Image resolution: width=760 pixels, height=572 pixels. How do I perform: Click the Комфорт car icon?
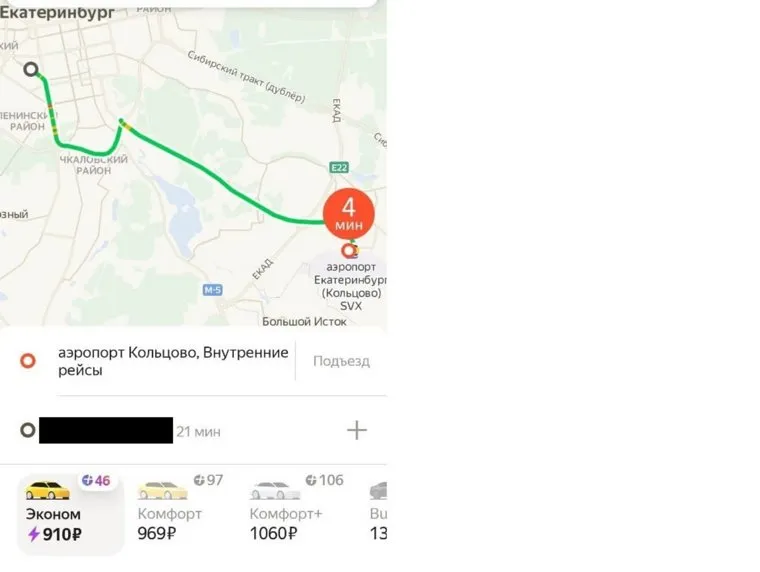162,491
